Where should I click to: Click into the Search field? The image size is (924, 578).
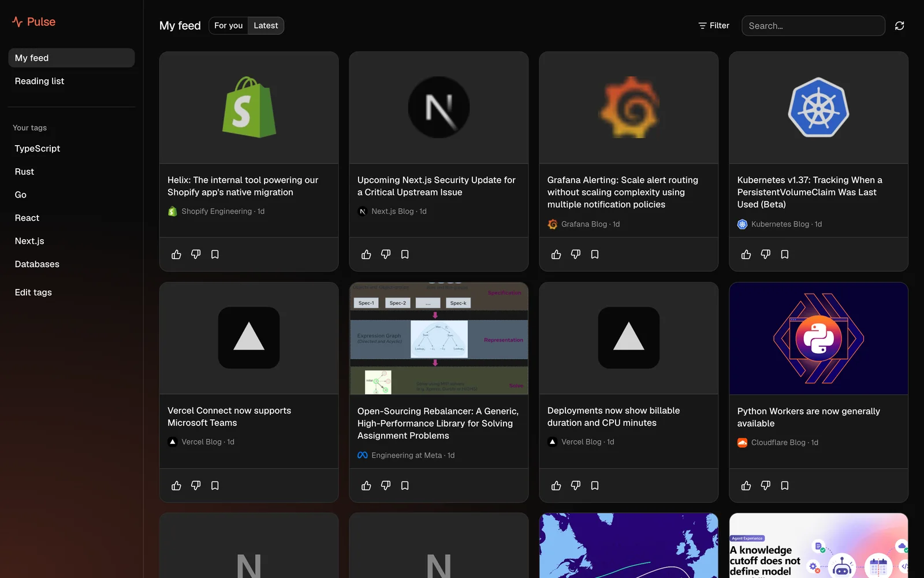(x=813, y=25)
